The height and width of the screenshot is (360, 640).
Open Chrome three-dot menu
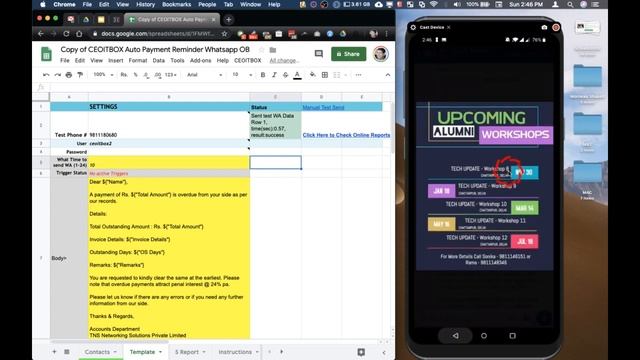click(x=387, y=34)
